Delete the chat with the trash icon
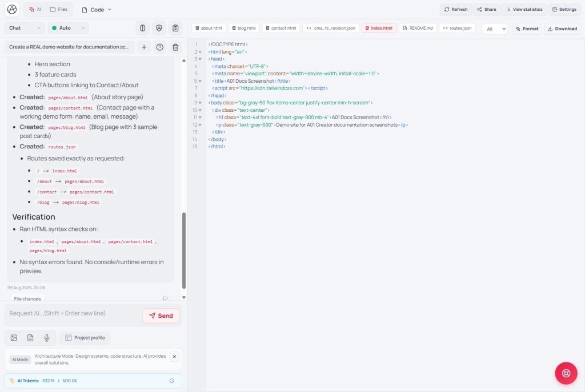This screenshot has height=392, width=585. [175, 47]
